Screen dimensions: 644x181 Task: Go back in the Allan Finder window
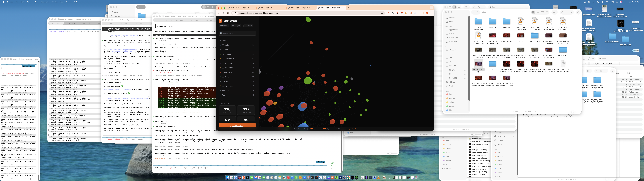coord(473,12)
